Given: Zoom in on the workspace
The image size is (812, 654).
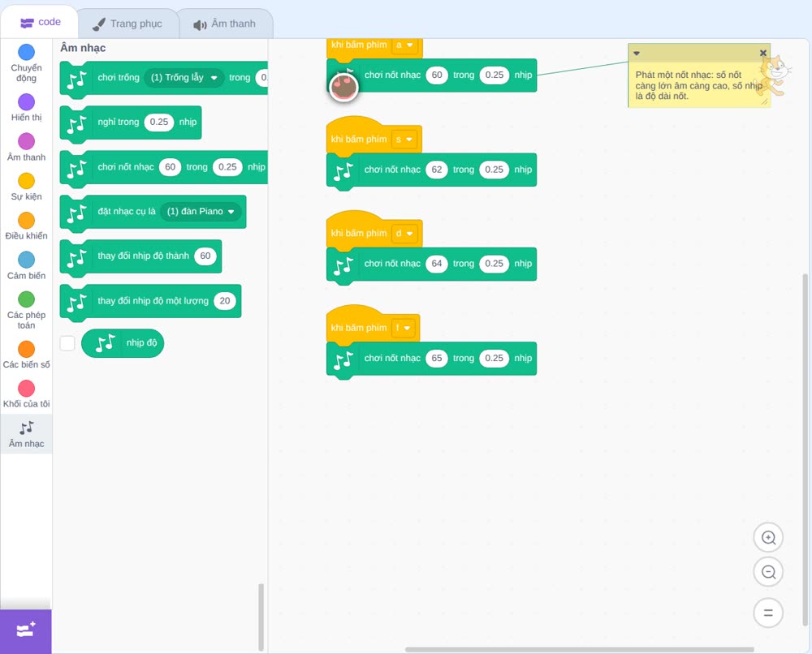Looking at the screenshot, I should click(768, 538).
